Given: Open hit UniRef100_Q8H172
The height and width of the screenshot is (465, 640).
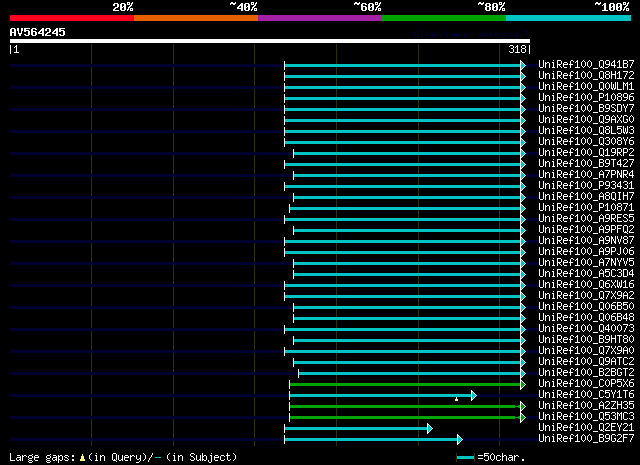Looking at the screenshot, I should tap(586, 75).
